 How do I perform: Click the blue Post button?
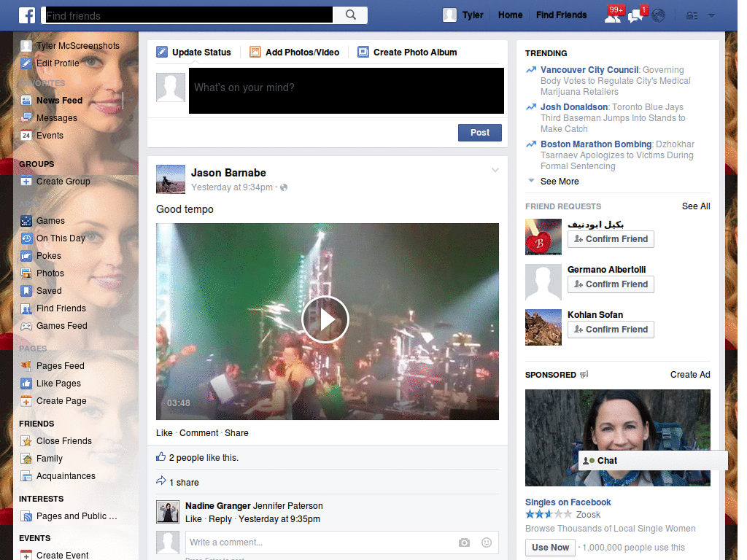[x=480, y=133]
